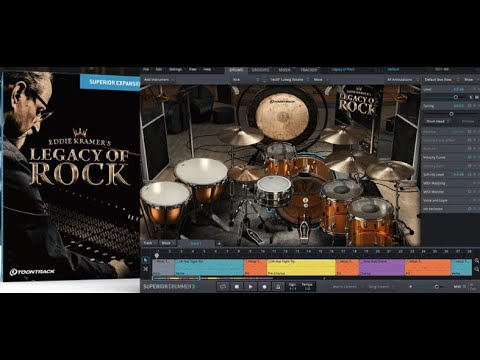Click the MIDI In/Out indicator
This screenshot has width=480, height=360.
(x=473, y=287)
